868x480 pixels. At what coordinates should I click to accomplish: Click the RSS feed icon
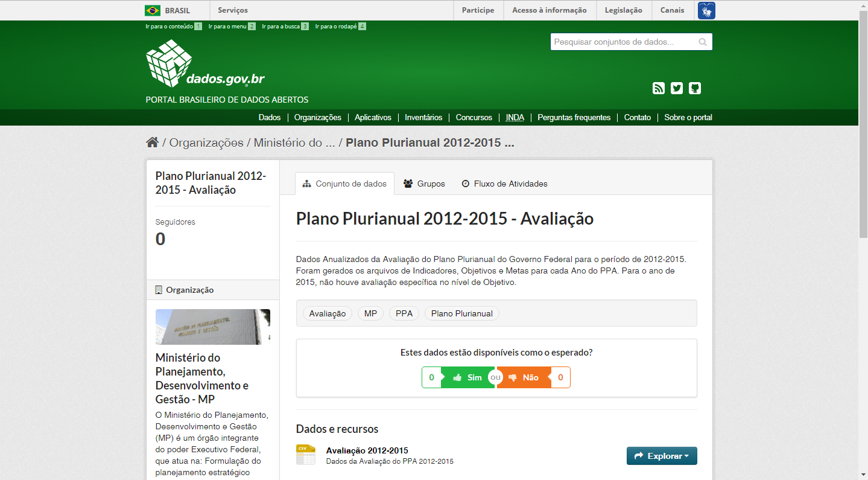658,88
